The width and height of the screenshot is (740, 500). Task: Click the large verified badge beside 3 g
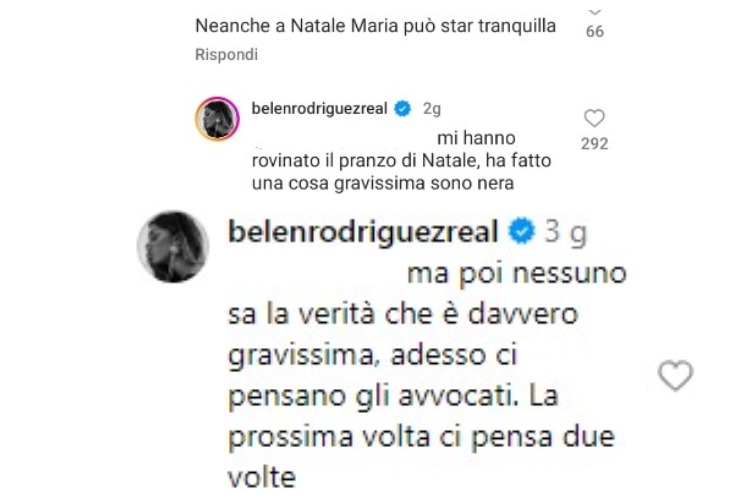[x=521, y=231]
